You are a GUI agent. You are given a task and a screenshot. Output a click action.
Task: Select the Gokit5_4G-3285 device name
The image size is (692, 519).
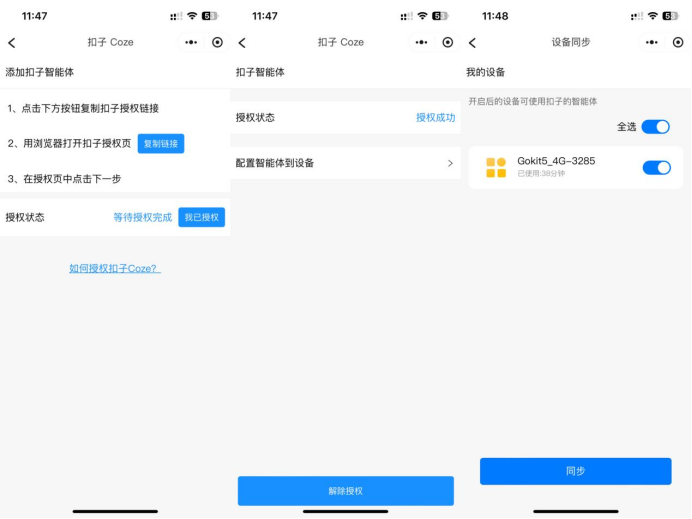(556, 161)
